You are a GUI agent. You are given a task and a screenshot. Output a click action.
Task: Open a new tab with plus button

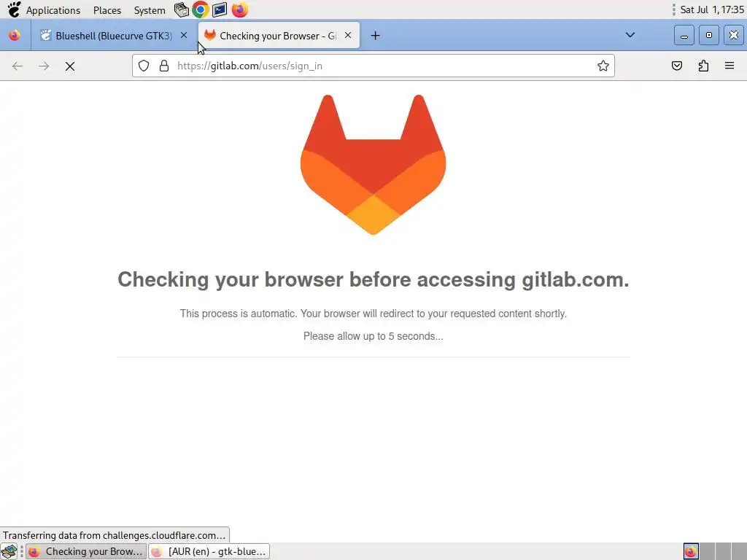tap(376, 35)
